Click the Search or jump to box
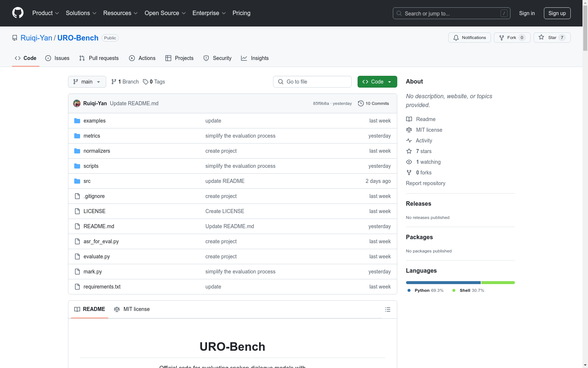 [451, 13]
